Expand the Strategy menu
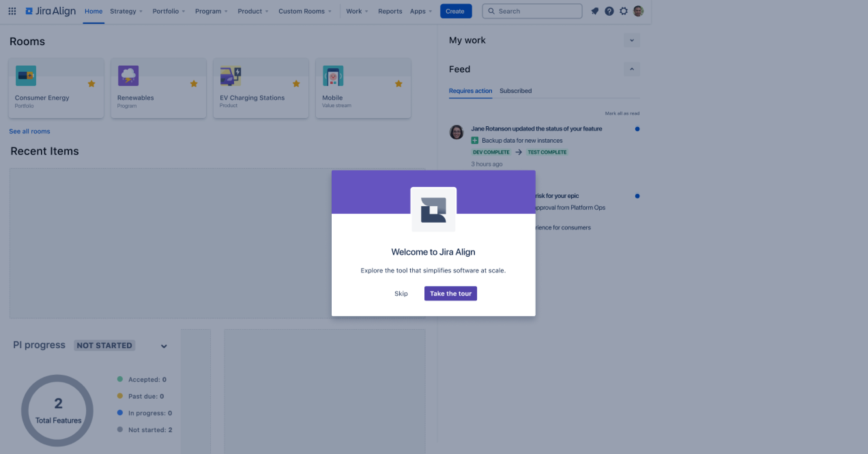868x454 pixels. tap(126, 11)
